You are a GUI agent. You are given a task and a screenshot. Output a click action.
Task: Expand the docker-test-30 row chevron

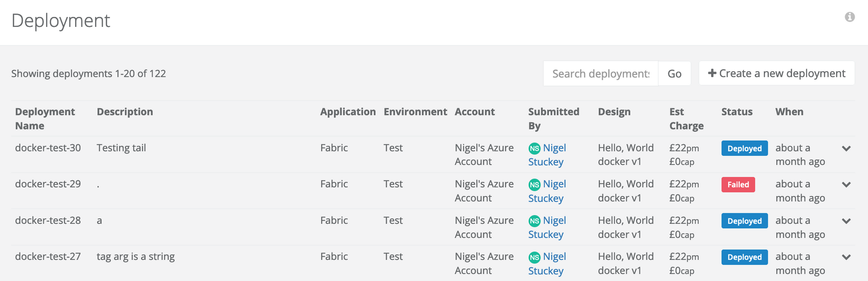coord(846,148)
